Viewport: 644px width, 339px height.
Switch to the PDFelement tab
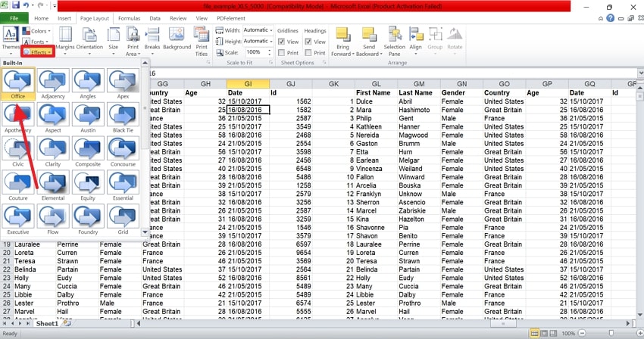click(x=231, y=18)
